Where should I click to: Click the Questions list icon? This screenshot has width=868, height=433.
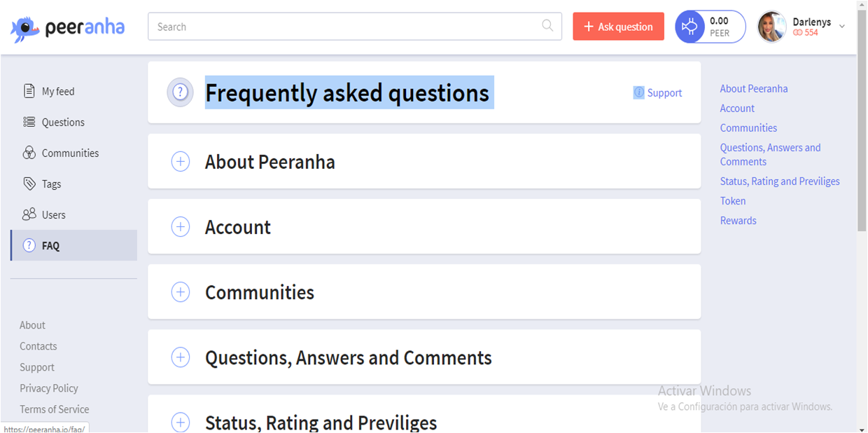coord(29,122)
